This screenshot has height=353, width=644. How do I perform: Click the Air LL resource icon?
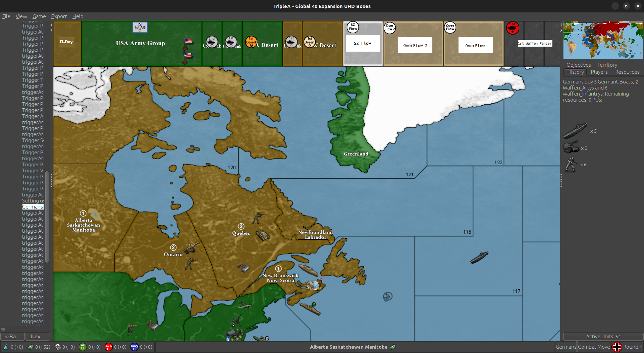tap(83, 347)
